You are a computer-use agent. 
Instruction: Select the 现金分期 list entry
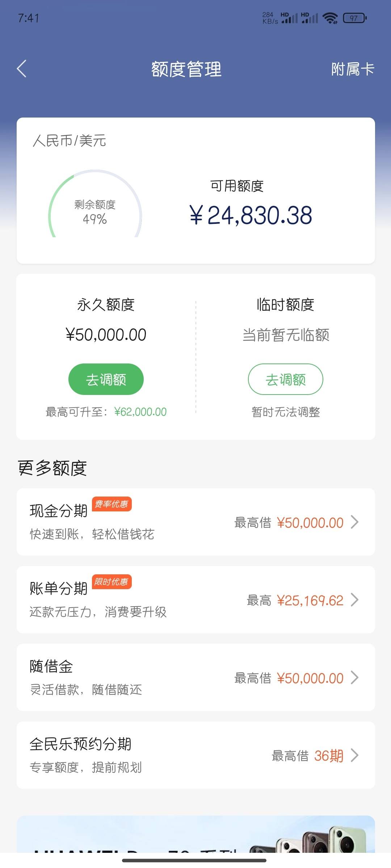coord(195,522)
